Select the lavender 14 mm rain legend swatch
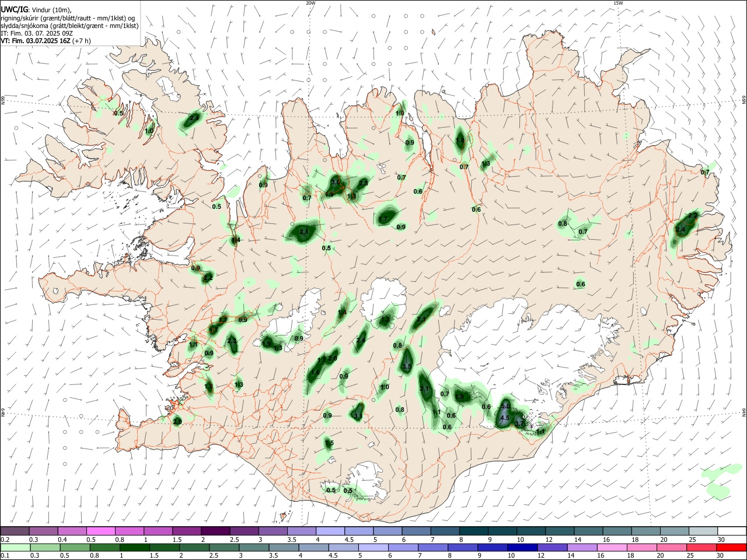The height and width of the screenshot is (560, 747). click(x=581, y=547)
